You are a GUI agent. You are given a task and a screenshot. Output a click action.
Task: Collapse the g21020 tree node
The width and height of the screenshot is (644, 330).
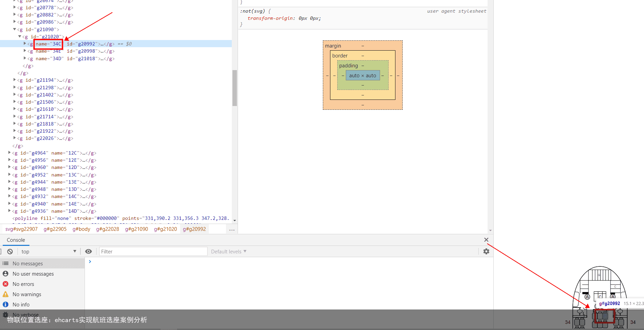[20, 37]
